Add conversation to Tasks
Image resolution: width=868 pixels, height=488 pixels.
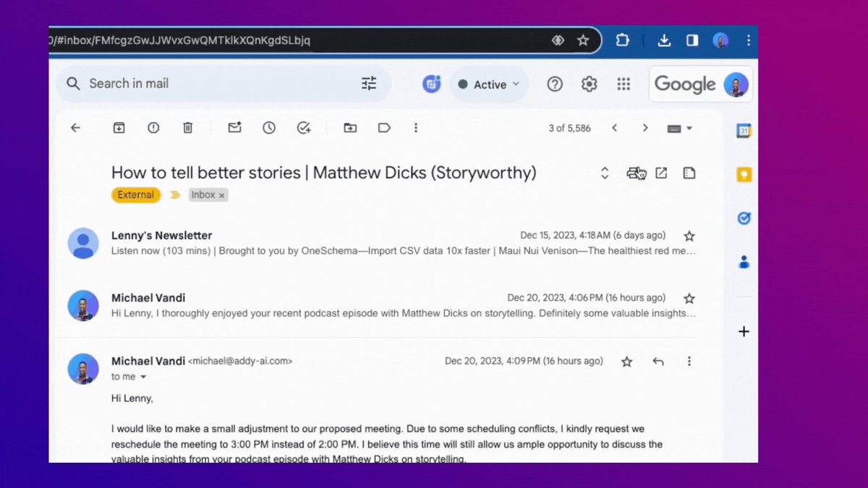(x=304, y=128)
